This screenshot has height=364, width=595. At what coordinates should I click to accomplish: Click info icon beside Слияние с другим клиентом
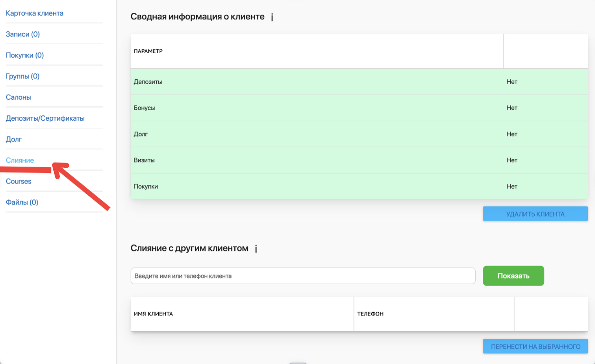pos(256,249)
